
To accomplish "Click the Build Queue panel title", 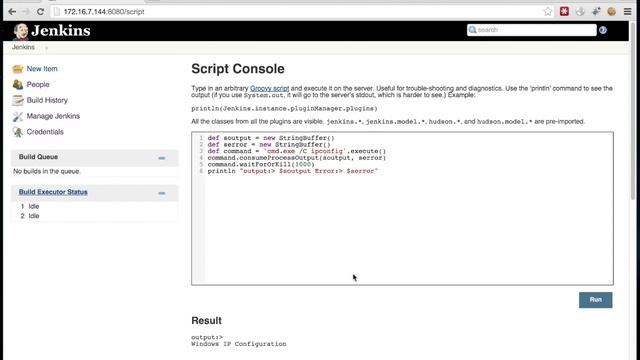I will (38, 157).
